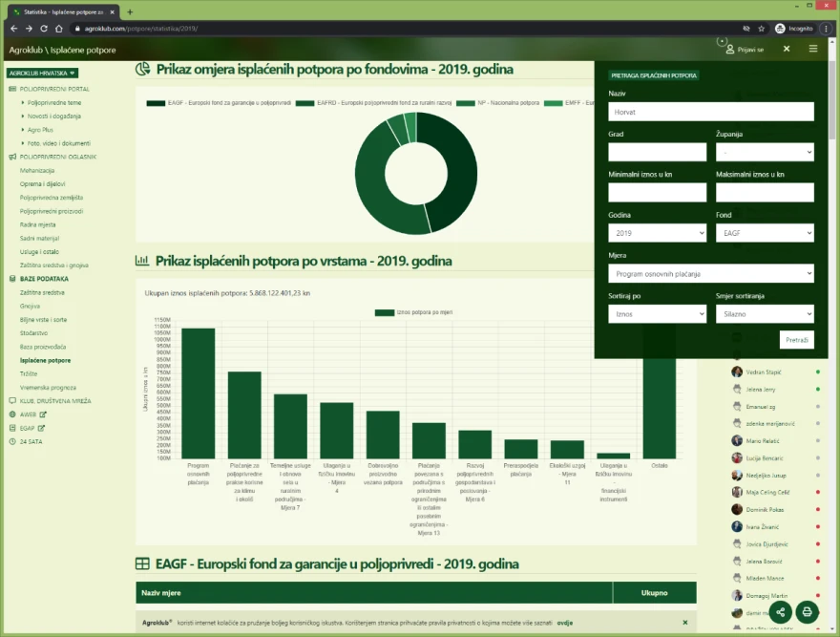Click the browser back arrow
This screenshot has width=840, height=637.
14,29
